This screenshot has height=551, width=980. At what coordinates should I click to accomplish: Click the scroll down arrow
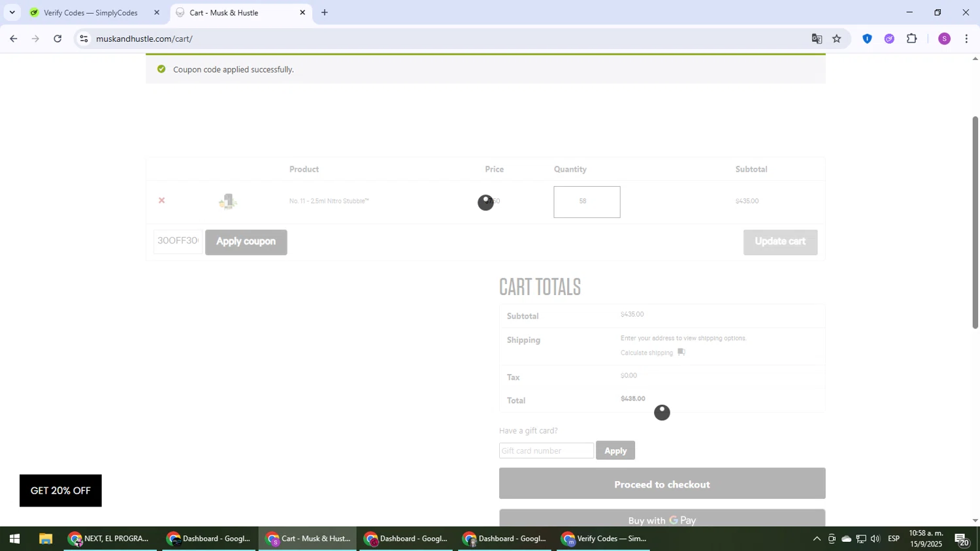pyautogui.click(x=975, y=521)
